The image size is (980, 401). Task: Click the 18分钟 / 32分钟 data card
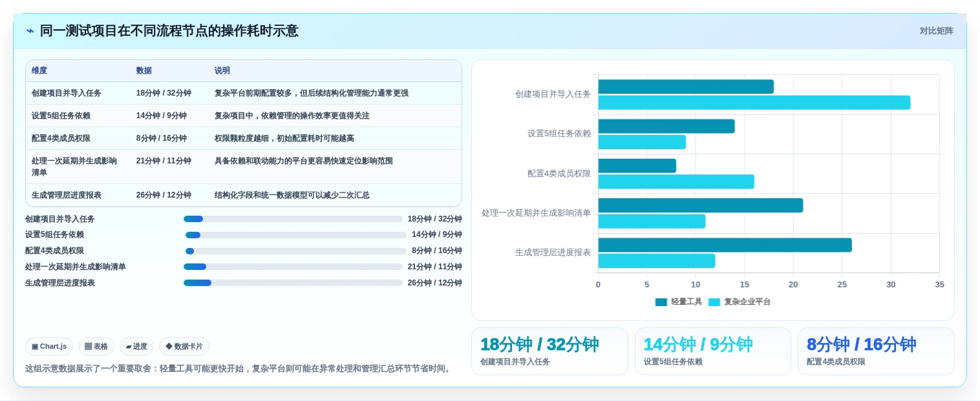click(549, 351)
